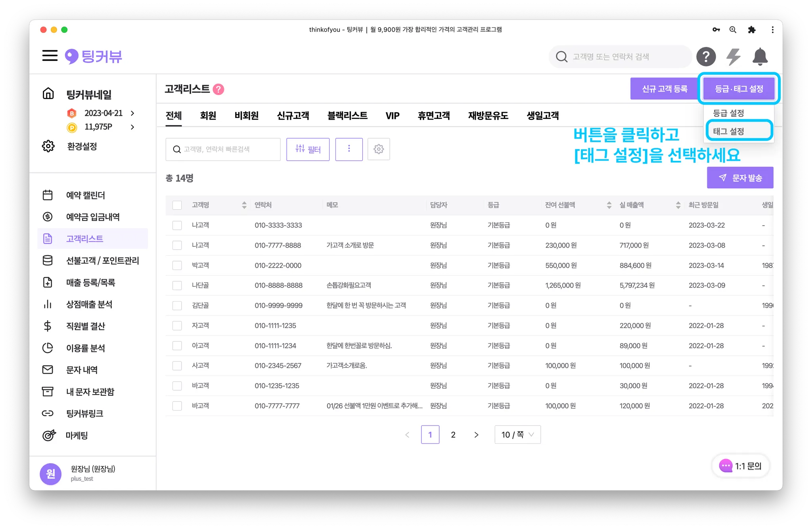The image size is (812, 529).
Task: Open the notifications bell
Action: point(760,57)
